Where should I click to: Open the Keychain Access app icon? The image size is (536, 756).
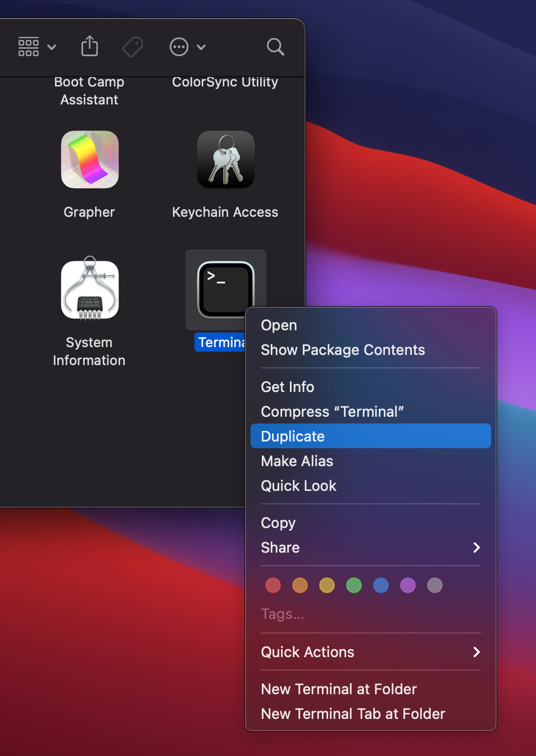tap(225, 160)
